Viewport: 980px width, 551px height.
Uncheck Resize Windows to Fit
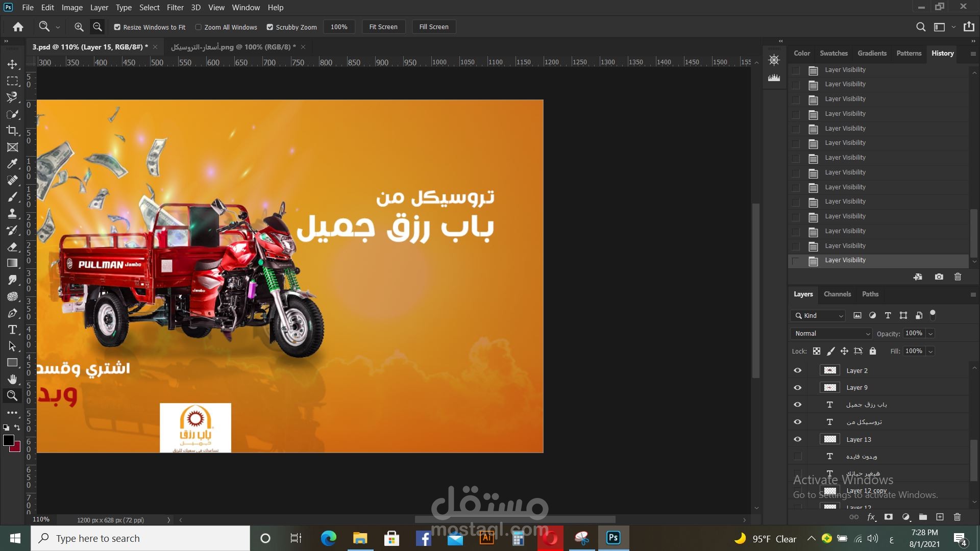pos(117,27)
